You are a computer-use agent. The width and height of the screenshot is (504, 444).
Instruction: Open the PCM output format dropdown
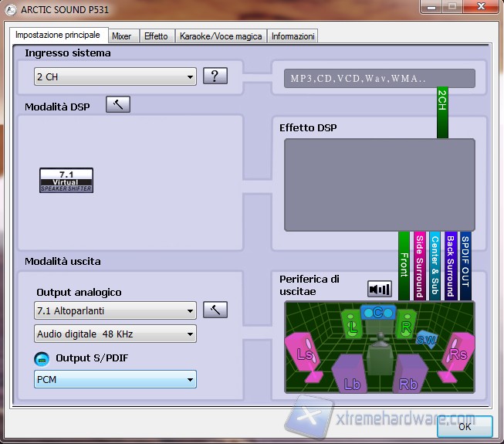[115, 380]
